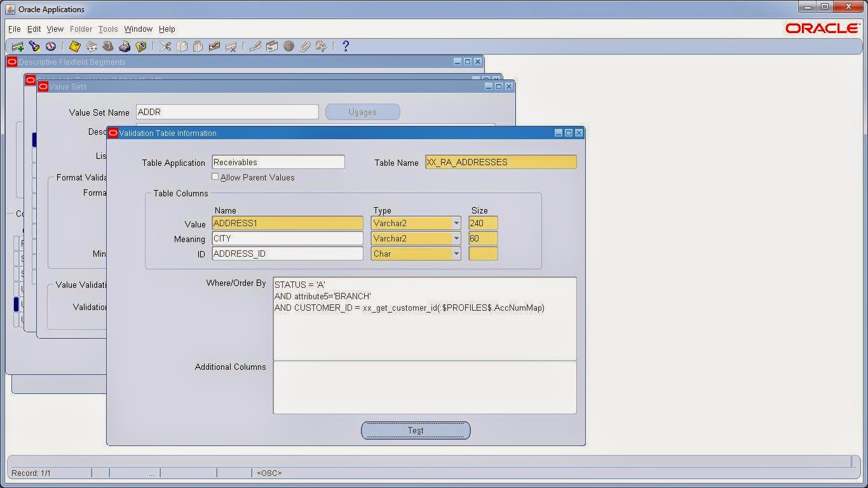
Task: Click the Switch Responsibilities hat icon
Action: [x=108, y=46]
